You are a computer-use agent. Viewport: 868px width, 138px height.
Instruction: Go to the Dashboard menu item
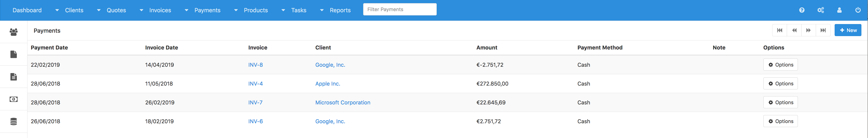(27, 10)
